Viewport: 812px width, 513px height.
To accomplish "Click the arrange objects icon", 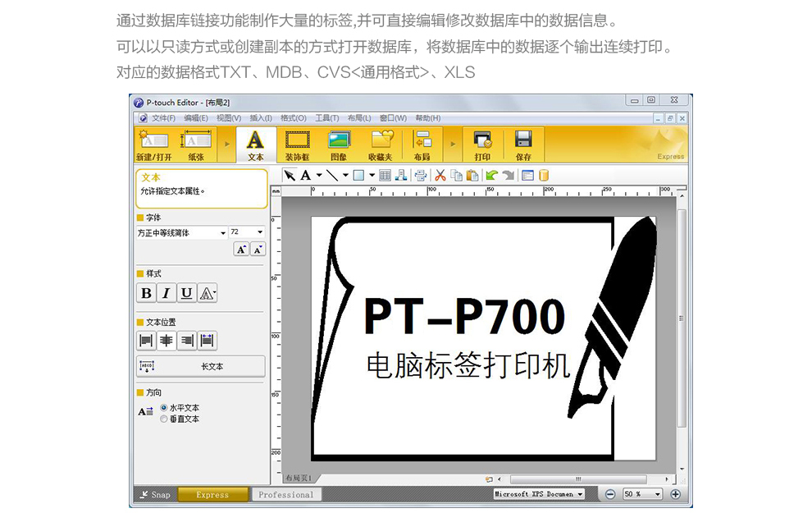I will [401, 176].
